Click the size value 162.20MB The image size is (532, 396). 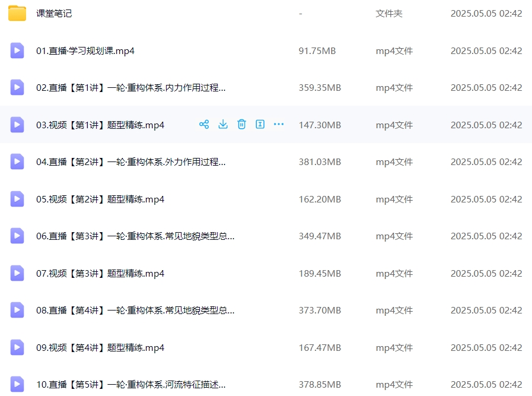pos(320,199)
